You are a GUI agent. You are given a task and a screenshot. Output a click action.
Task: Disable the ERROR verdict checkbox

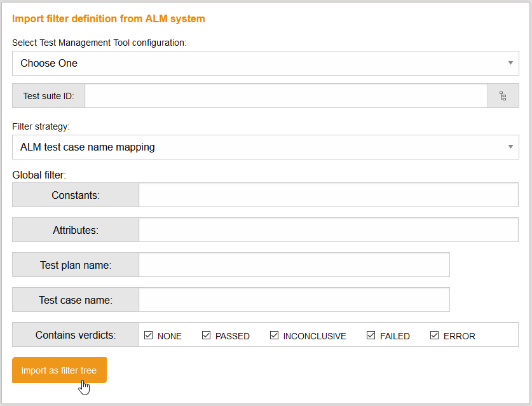coord(434,335)
